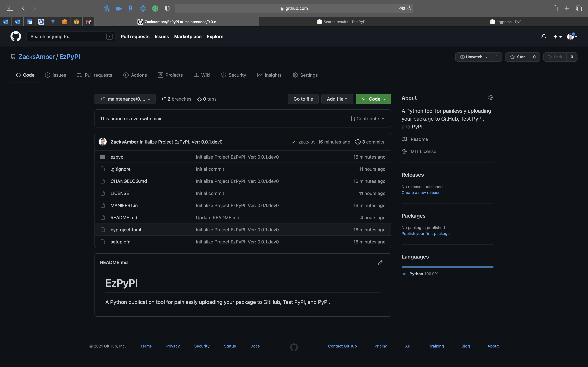Viewport: 588px width, 367px height.
Task: Click the Python language bar
Action: pos(447,267)
